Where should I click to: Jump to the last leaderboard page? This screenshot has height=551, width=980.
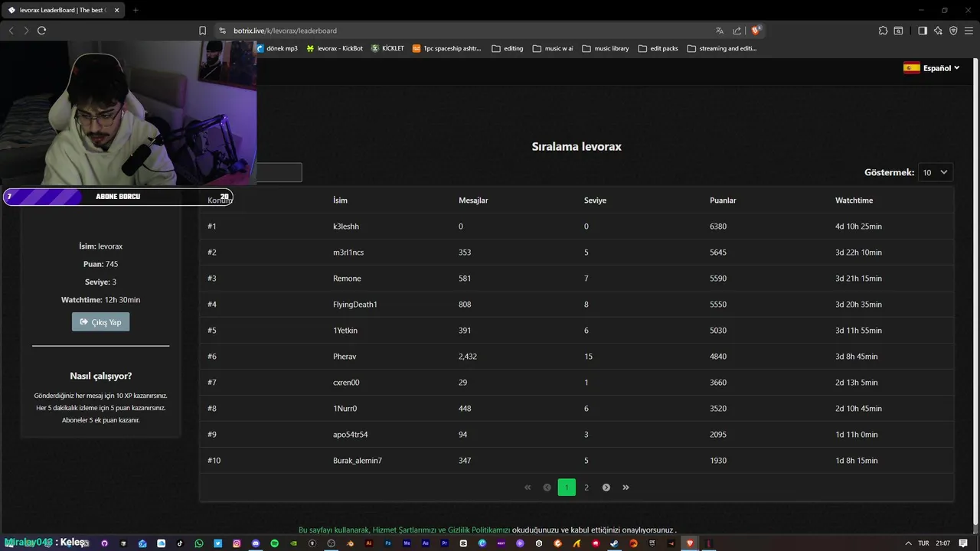click(x=626, y=487)
